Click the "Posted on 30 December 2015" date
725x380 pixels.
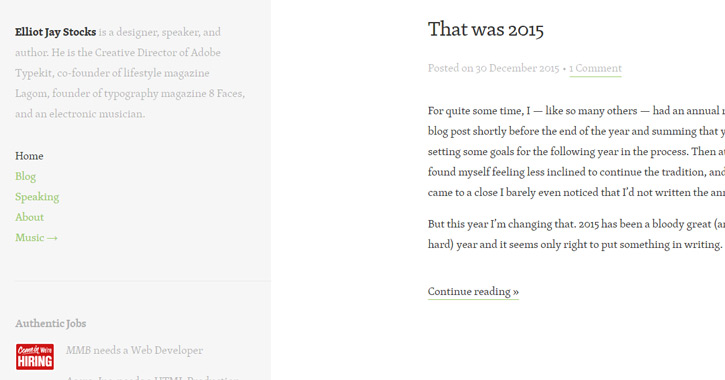493,68
